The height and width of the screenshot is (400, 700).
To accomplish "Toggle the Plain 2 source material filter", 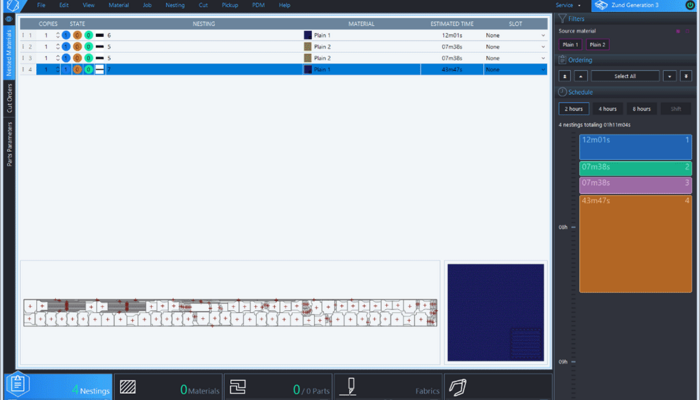I will [596, 44].
